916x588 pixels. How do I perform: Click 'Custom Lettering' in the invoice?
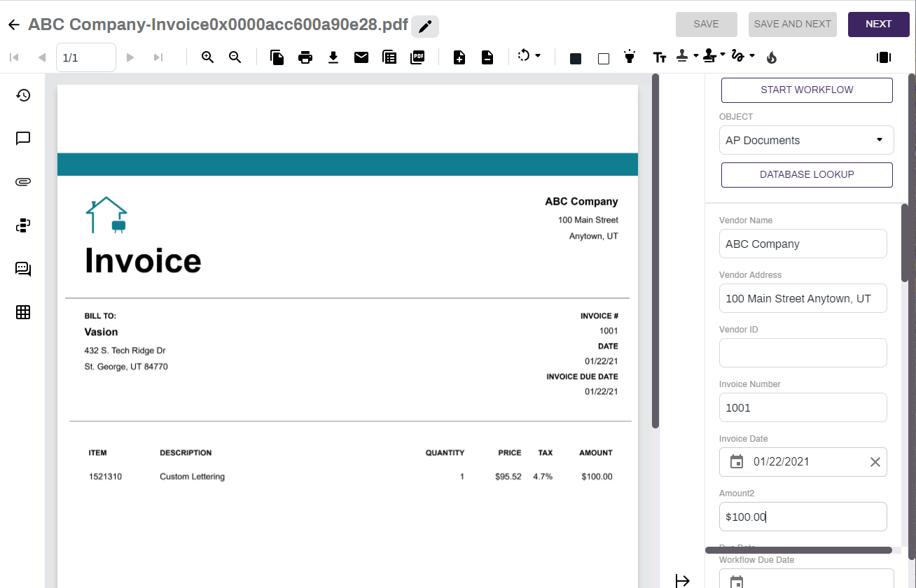tap(192, 477)
